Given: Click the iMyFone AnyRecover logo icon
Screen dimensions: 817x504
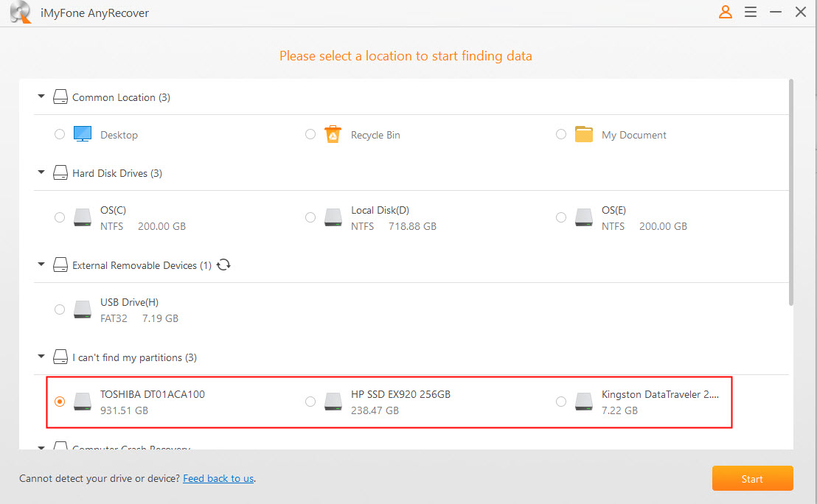Looking at the screenshot, I should [21, 12].
